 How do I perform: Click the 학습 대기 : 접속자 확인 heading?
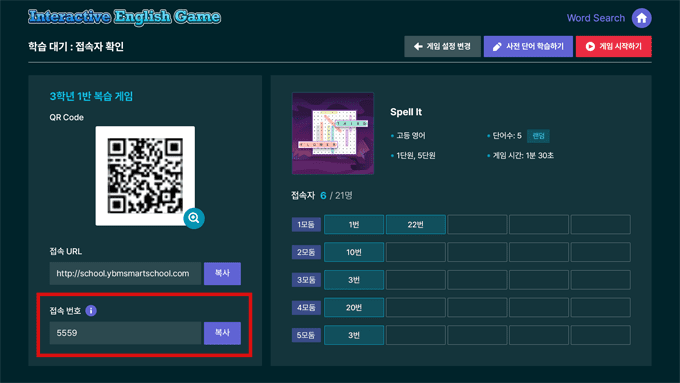pyautogui.click(x=76, y=46)
